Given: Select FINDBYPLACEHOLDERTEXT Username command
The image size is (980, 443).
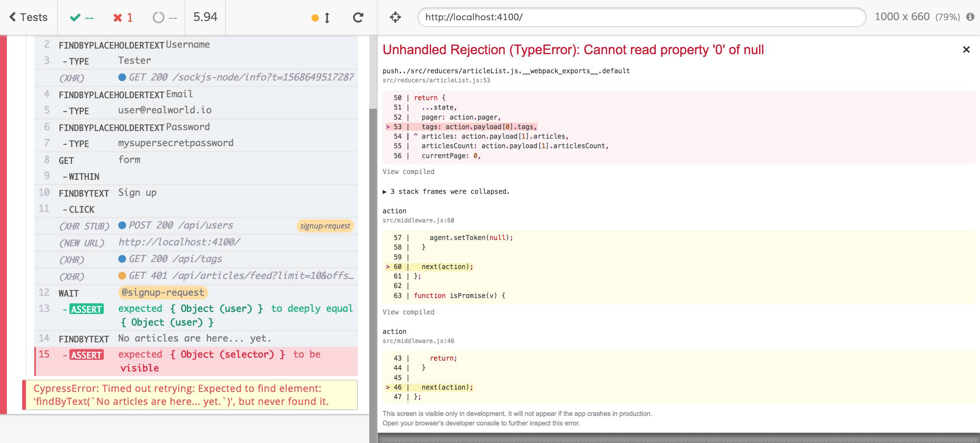Looking at the screenshot, I should click(196, 45).
